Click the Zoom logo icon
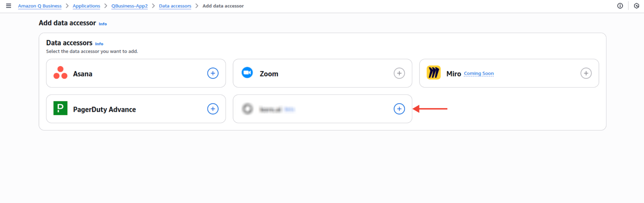 pyautogui.click(x=247, y=72)
